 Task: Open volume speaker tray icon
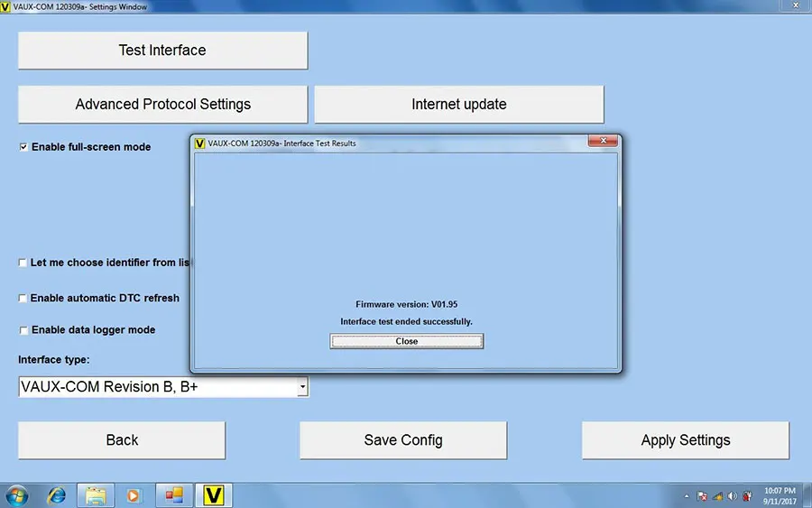tap(732, 496)
